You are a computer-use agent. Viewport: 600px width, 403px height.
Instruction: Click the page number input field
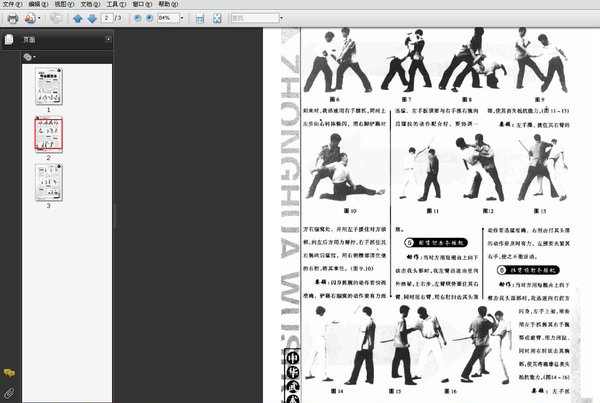pyautogui.click(x=107, y=18)
